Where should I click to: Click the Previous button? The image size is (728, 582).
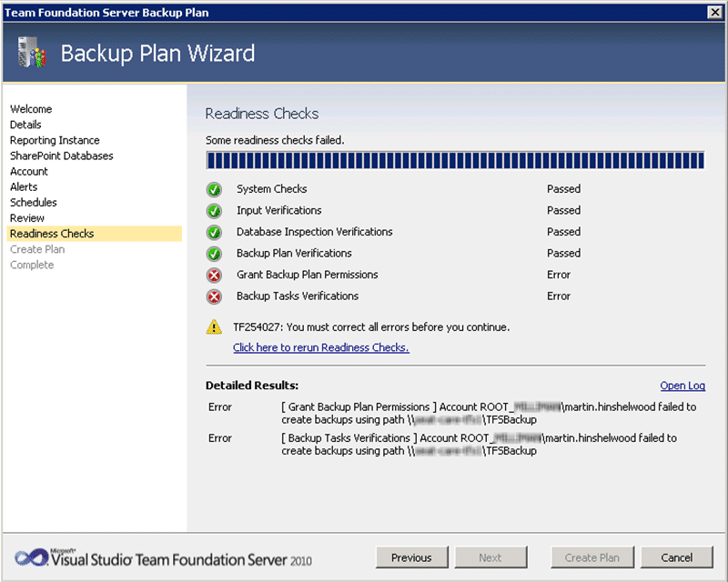pos(412,557)
